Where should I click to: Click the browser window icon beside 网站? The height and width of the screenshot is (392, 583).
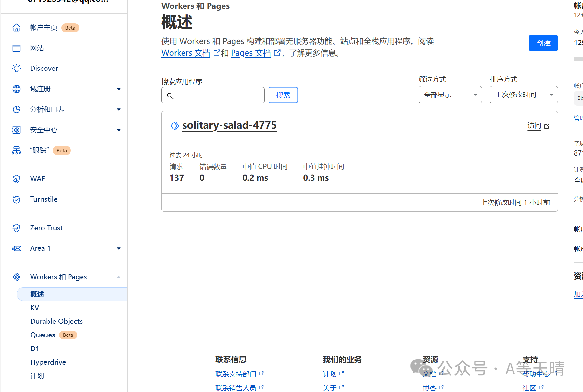point(17,48)
